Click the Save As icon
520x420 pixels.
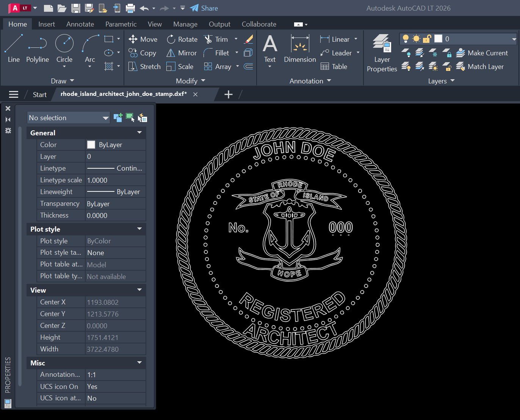(x=89, y=8)
